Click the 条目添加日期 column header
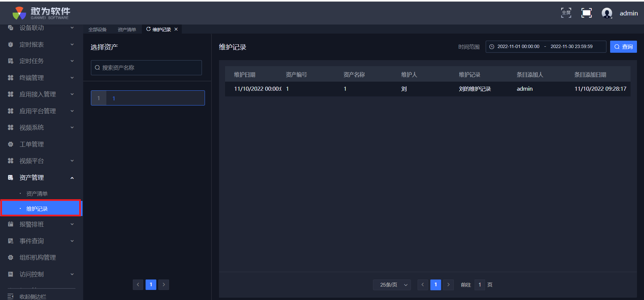Screen dimensions: 644x300 tap(590, 75)
